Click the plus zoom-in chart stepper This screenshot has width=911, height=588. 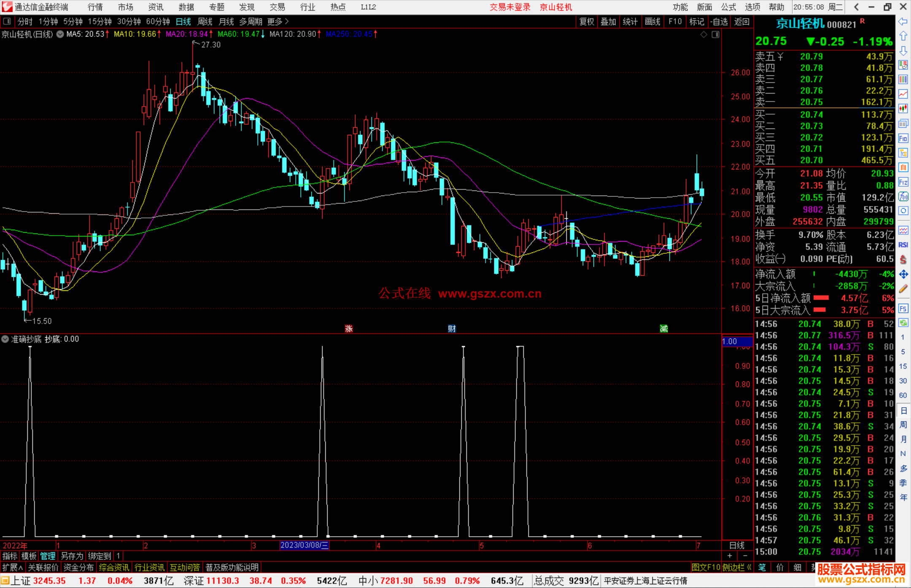(x=730, y=556)
